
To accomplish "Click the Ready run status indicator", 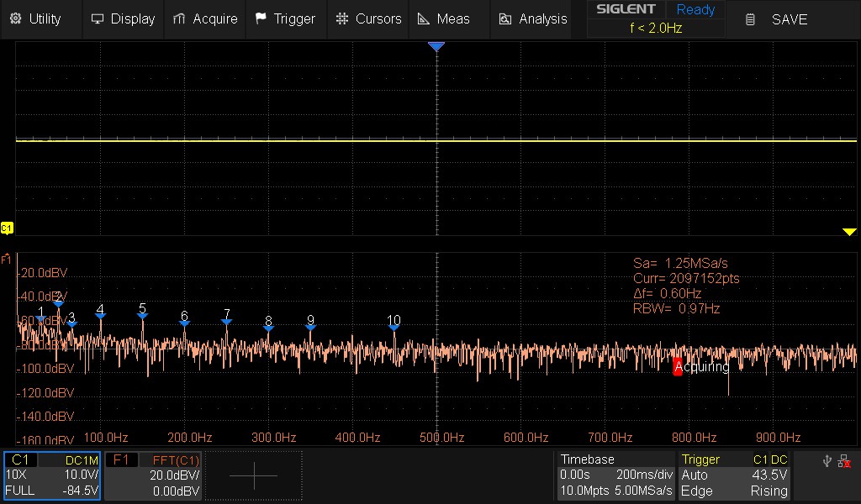I will [695, 9].
